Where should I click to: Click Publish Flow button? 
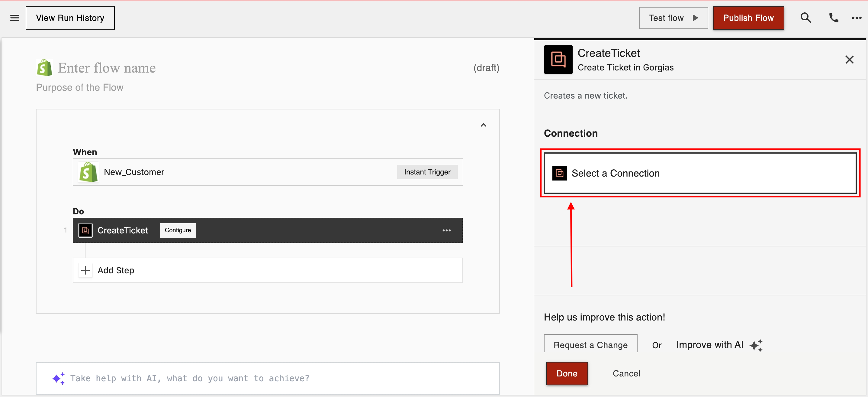coord(748,18)
